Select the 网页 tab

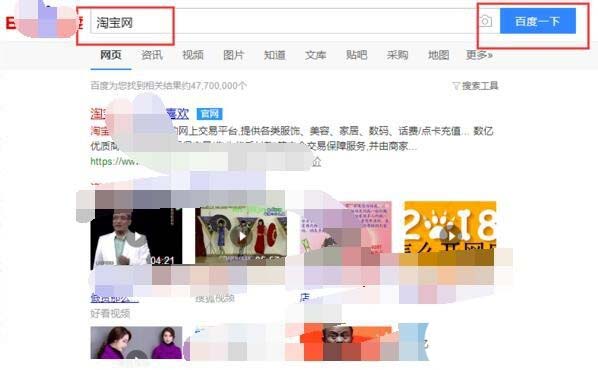[111, 55]
